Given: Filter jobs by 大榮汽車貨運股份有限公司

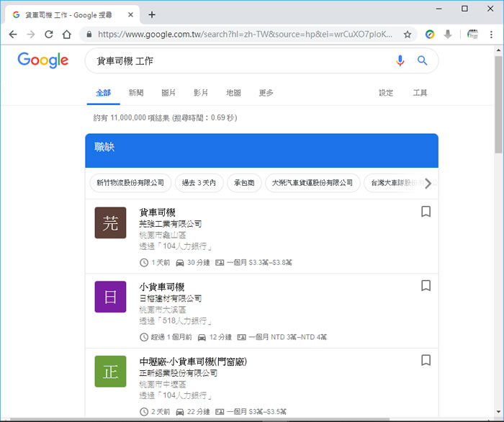Looking at the screenshot, I should point(312,183).
